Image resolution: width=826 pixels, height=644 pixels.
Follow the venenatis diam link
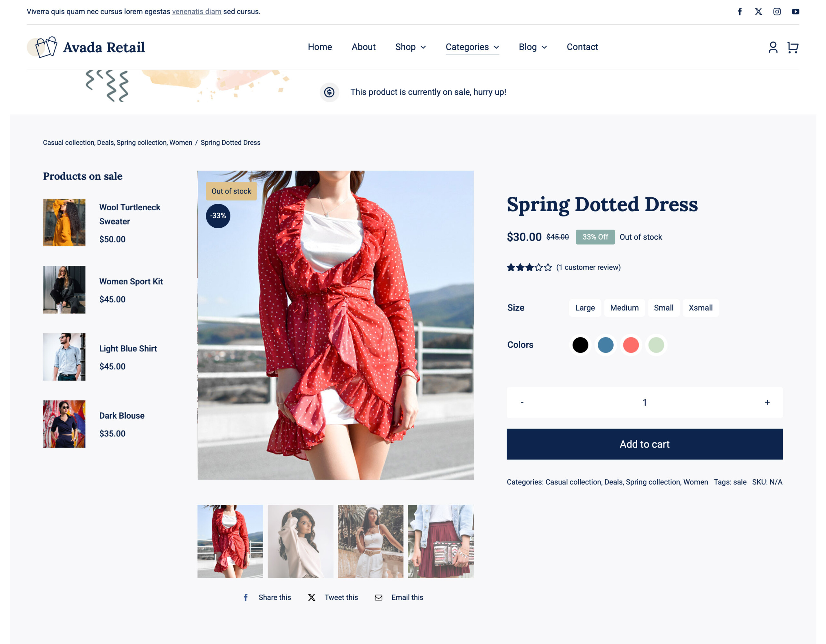point(197,11)
